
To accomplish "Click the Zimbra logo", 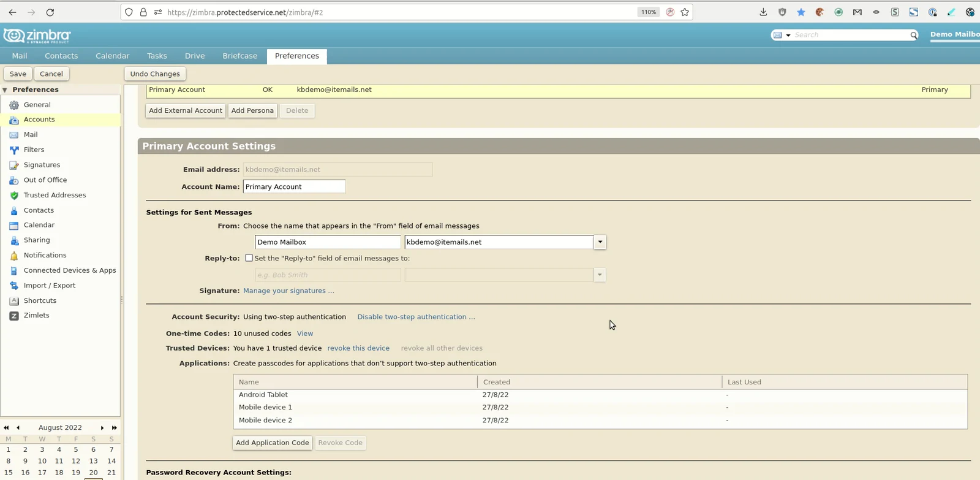I will tap(37, 36).
